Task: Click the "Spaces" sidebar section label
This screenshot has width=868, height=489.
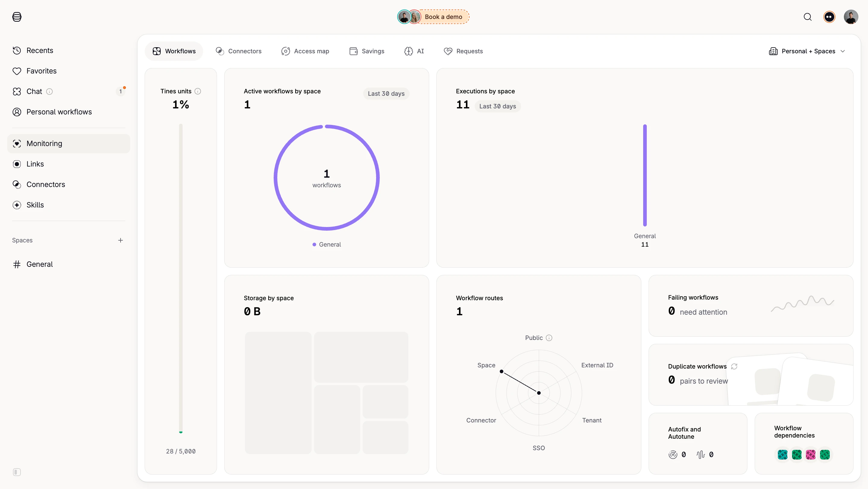Action: point(22,240)
